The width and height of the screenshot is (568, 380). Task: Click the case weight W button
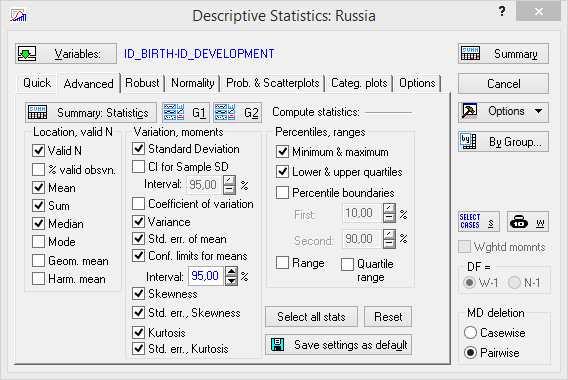click(528, 221)
